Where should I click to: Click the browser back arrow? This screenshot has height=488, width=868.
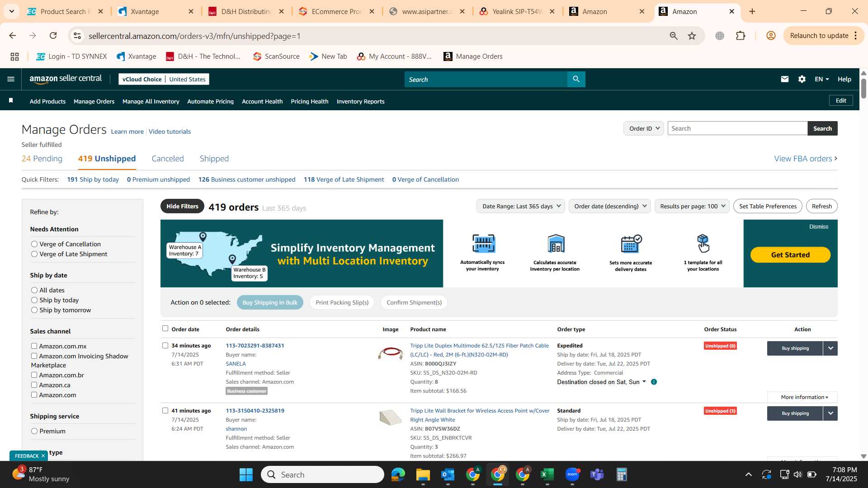coord(13,36)
